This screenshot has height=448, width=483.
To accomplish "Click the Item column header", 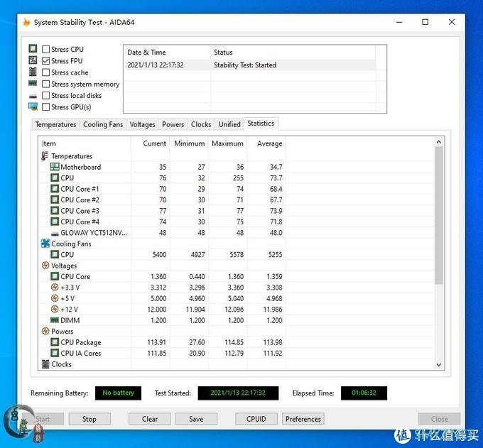I will [85, 143].
